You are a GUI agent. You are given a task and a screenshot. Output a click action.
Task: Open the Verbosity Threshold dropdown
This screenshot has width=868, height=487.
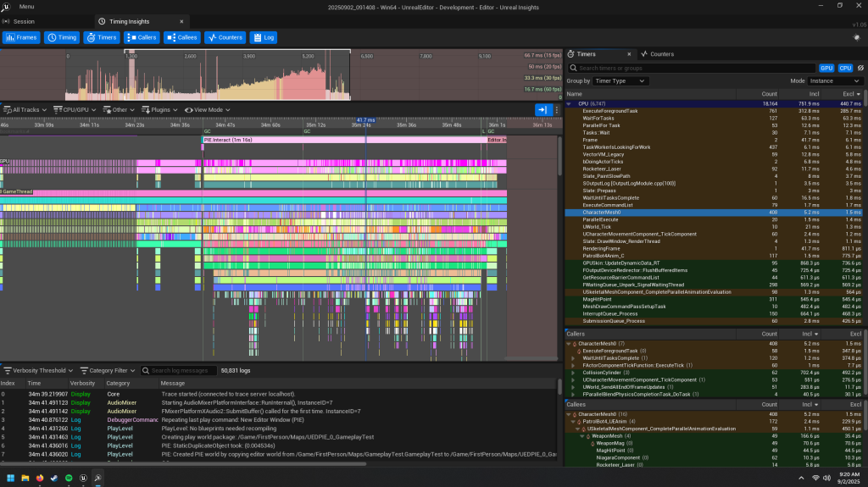point(38,370)
